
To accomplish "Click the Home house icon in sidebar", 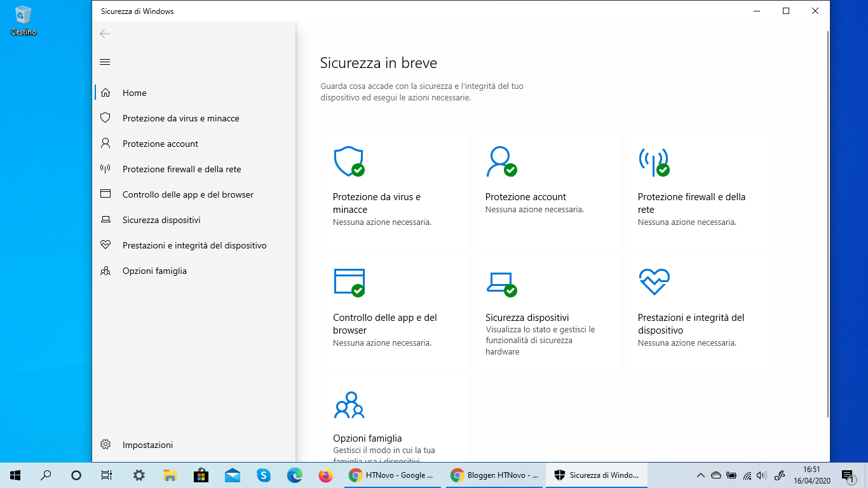I will click(x=105, y=93).
